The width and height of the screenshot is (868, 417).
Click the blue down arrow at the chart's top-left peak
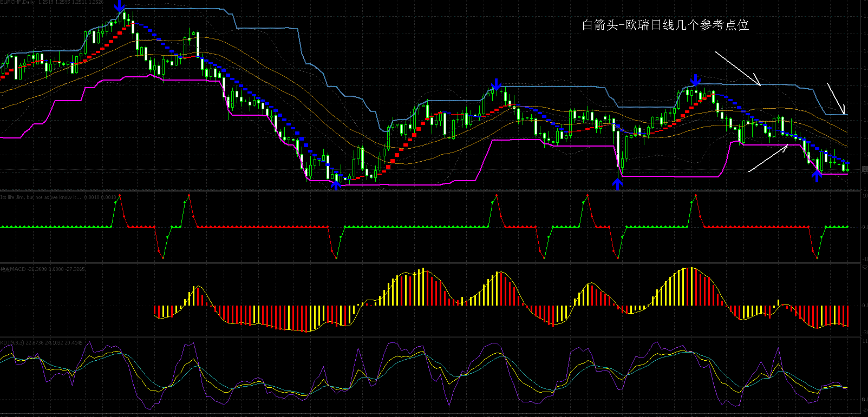tap(120, 6)
